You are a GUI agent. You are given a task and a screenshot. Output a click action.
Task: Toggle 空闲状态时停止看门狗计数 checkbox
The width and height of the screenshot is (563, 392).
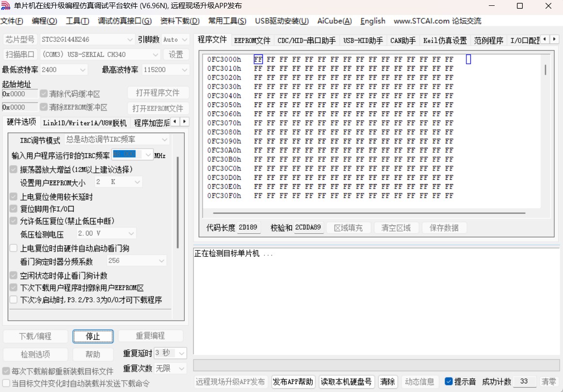(x=14, y=275)
